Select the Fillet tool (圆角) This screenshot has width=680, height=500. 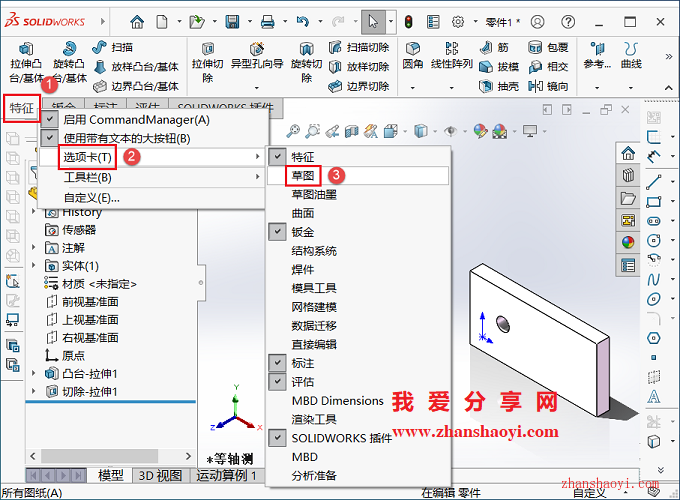[x=412, y=56]
